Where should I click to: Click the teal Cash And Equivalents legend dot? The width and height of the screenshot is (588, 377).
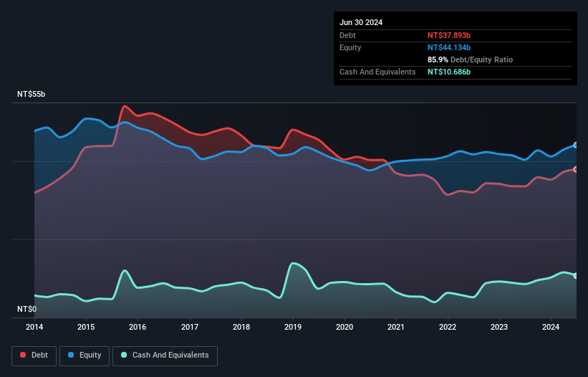click(x=124, y=355)
